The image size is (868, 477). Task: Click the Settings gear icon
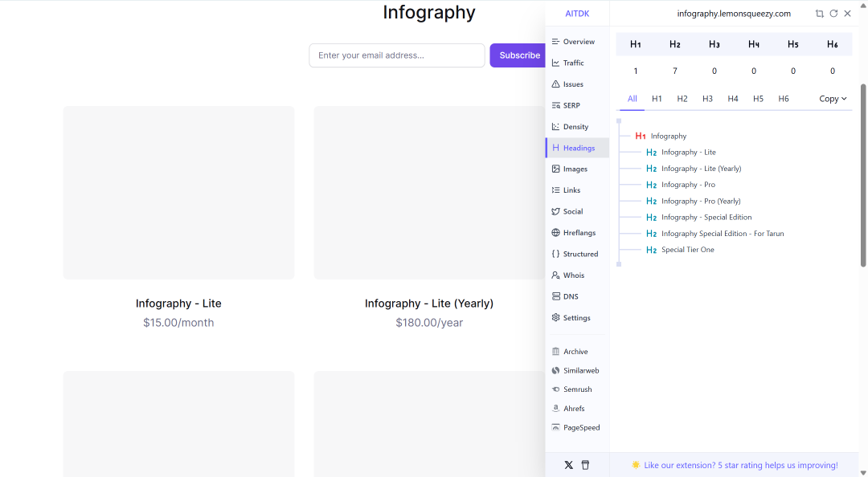click(x=556, y=318)
